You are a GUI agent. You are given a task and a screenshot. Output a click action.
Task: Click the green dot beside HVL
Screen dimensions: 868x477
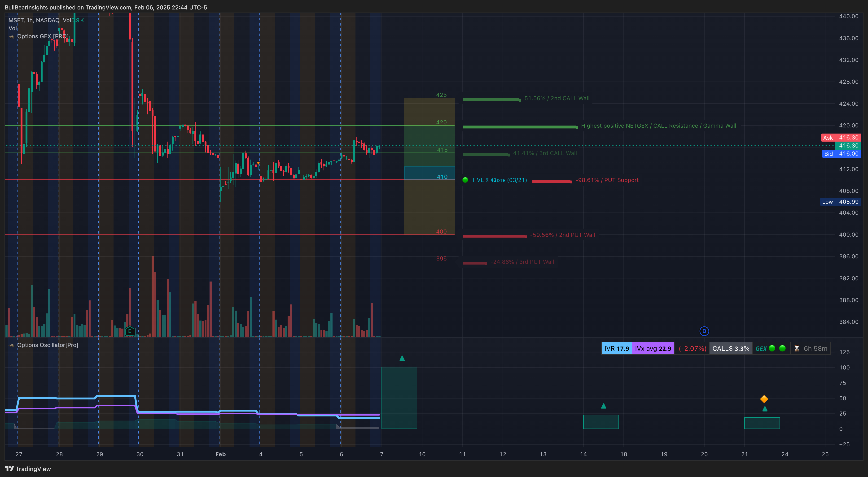(465, 180)
